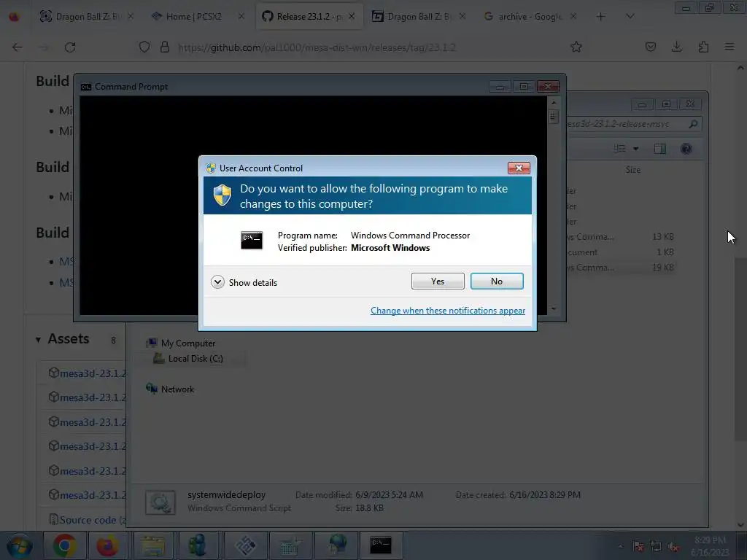The height and width of the screenshot is (560, 747).
Task: Open the Explorer help question-mark icon
Action: [x=686, y=149]
